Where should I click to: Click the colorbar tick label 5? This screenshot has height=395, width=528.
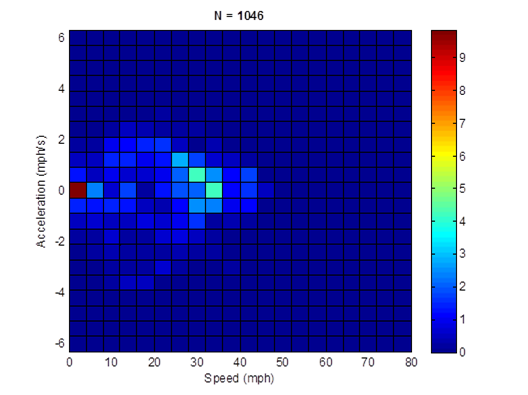coord(462,189)
